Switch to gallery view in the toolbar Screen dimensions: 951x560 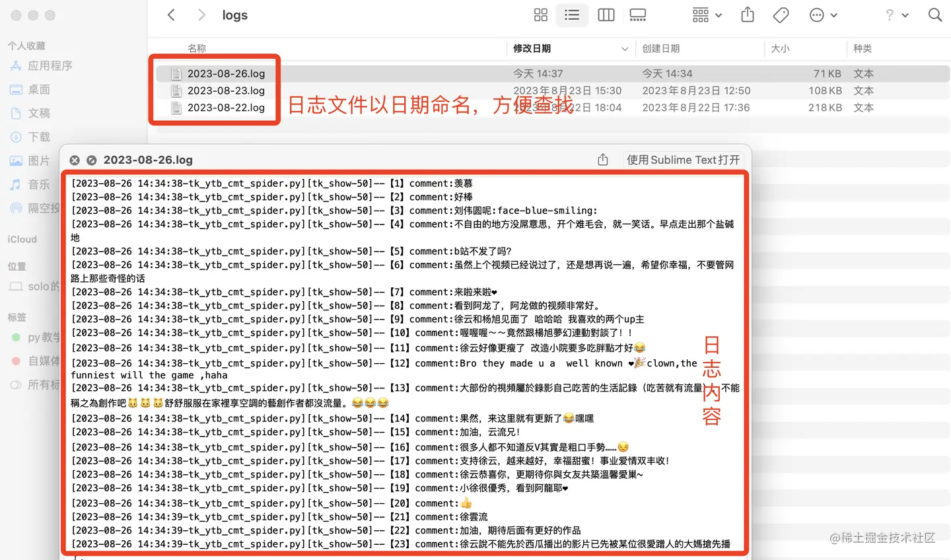pyautogui.click(x=637, y=15)
